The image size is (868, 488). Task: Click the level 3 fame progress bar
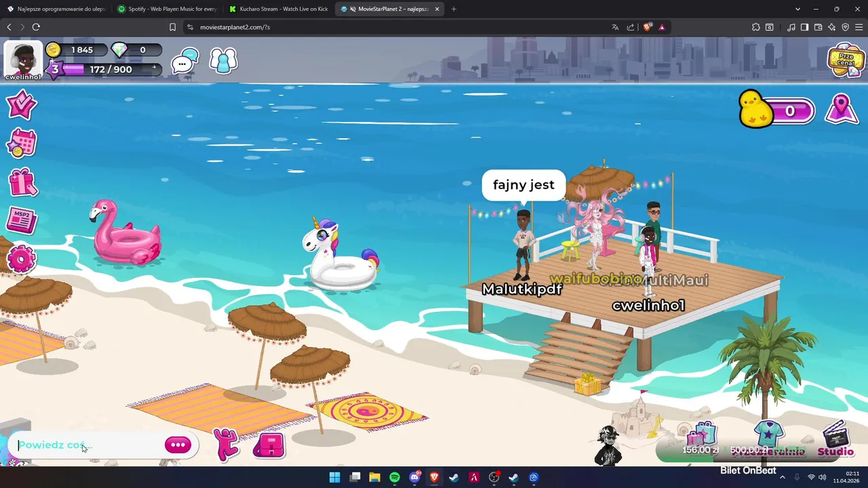click(x=104, y=69)
